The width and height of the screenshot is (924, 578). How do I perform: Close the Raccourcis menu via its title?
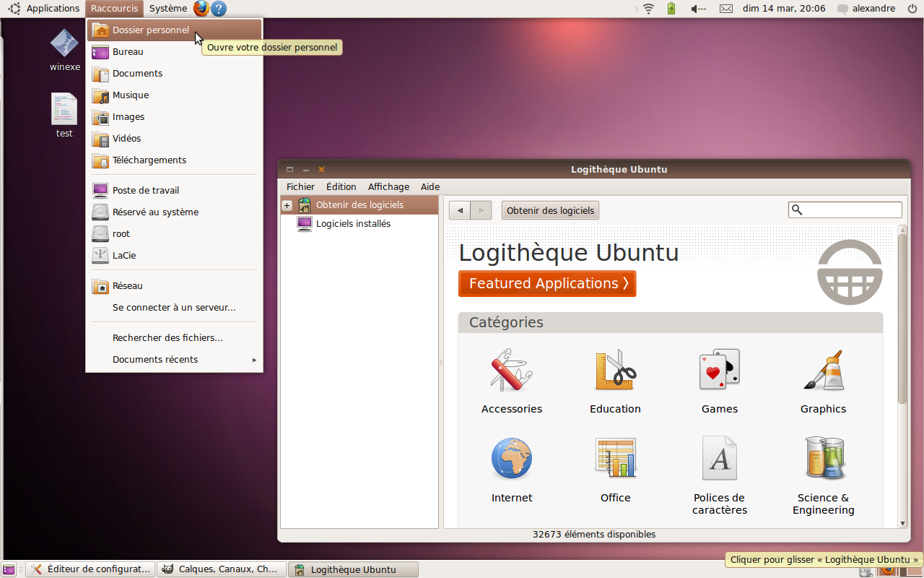pyautogui.click(x=114, y=9)
